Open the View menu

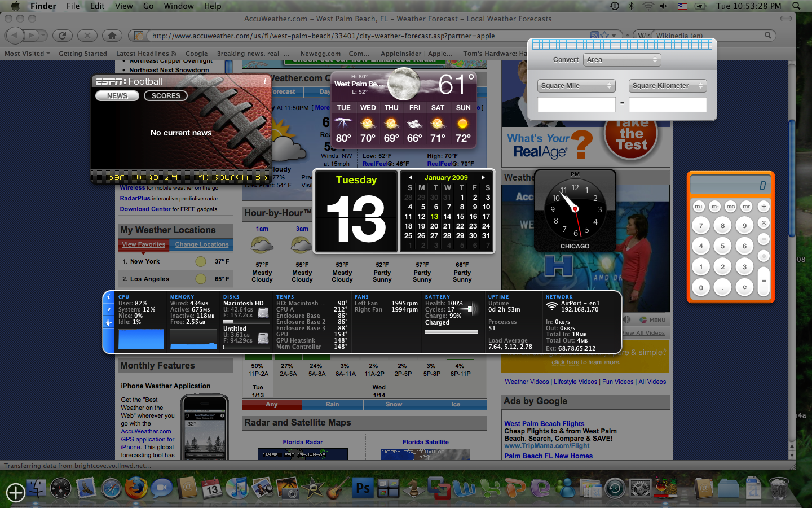[x=124, y=6]
